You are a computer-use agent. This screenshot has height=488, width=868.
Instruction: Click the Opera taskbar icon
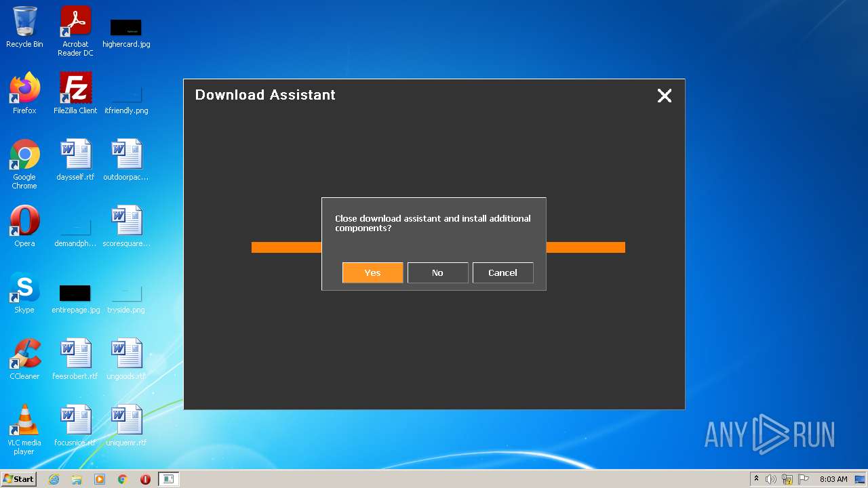(x=145, y=479)
